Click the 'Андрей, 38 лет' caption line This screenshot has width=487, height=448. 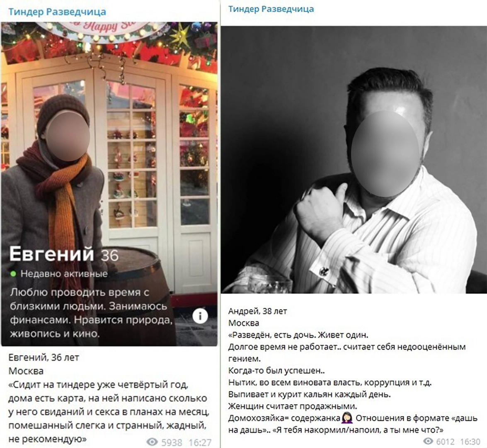click(x=257, y=311)
